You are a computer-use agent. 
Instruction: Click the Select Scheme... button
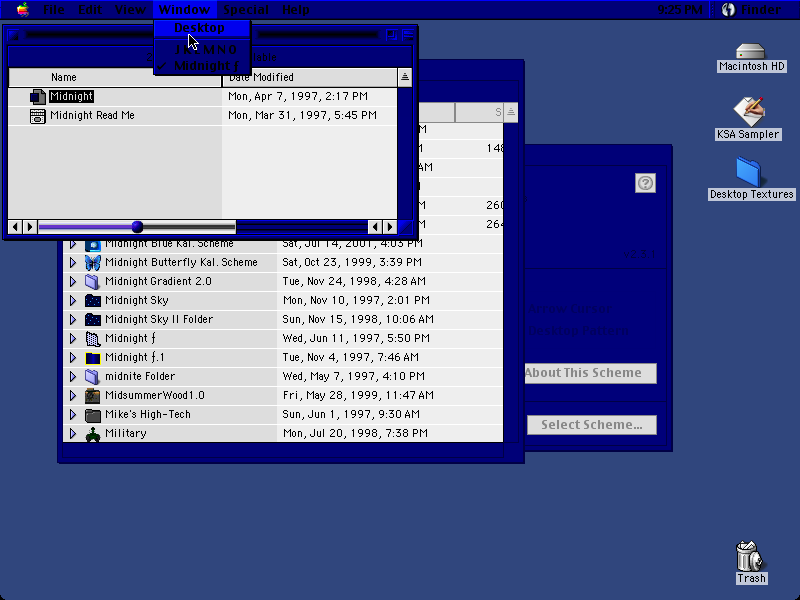point(592,425)
